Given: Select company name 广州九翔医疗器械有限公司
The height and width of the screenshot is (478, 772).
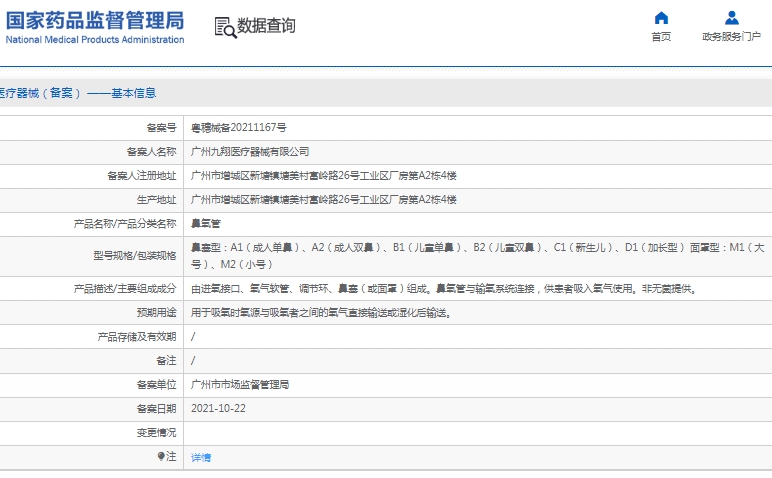Looking at the screenshot, I should pyautogui.click(x=250, y=152).
